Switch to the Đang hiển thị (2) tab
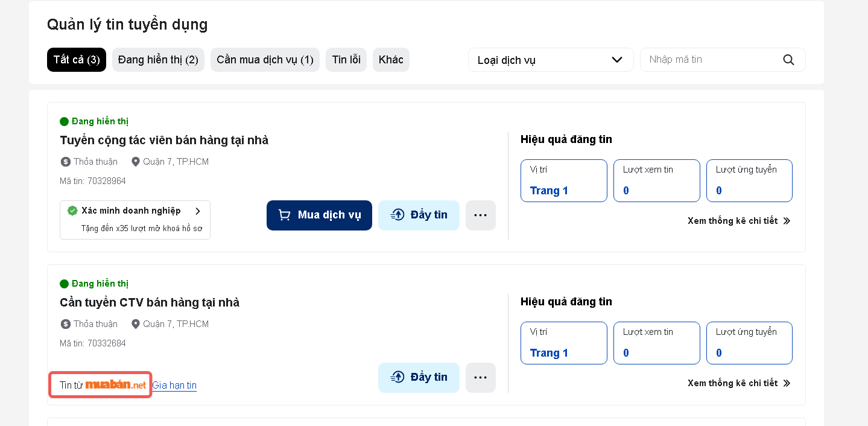 pos(158,60)
